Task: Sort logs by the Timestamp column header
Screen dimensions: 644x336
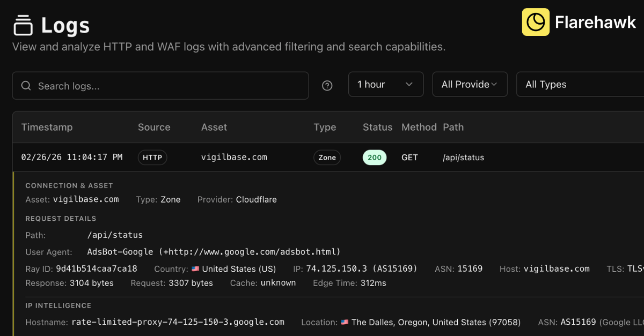Action: (47, 127)
